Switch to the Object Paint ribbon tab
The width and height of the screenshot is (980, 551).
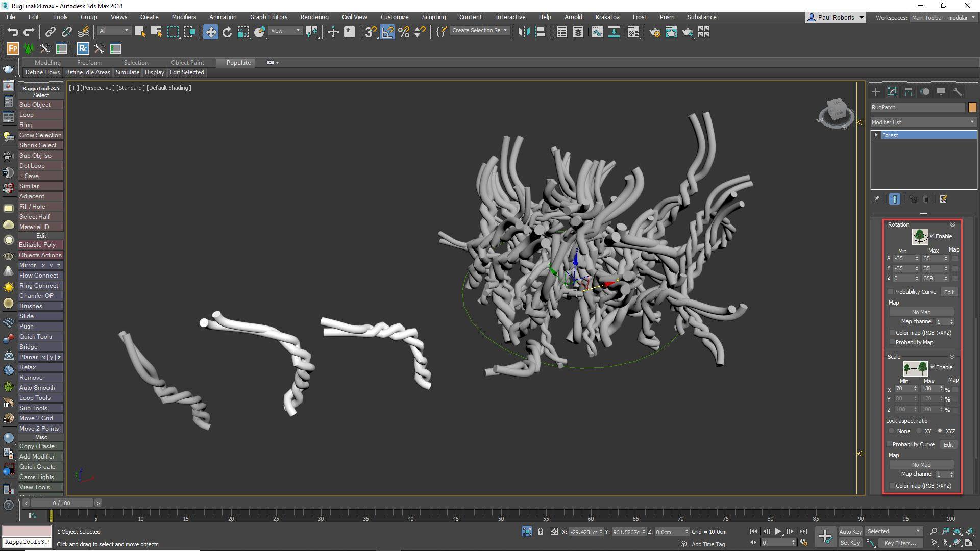(187, 63)
